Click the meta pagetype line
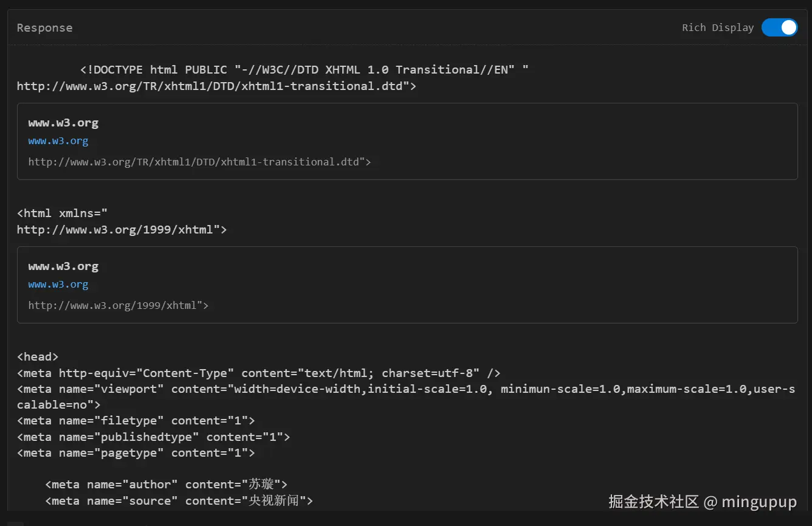The height and width of the screenshot is (526, 812). [x=136, y=453]
